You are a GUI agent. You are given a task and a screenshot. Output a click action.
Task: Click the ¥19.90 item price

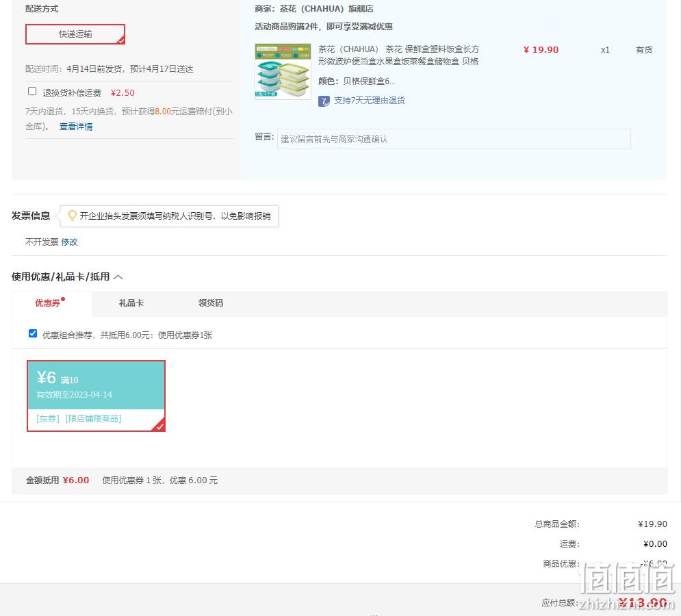[x=541, y=49]
